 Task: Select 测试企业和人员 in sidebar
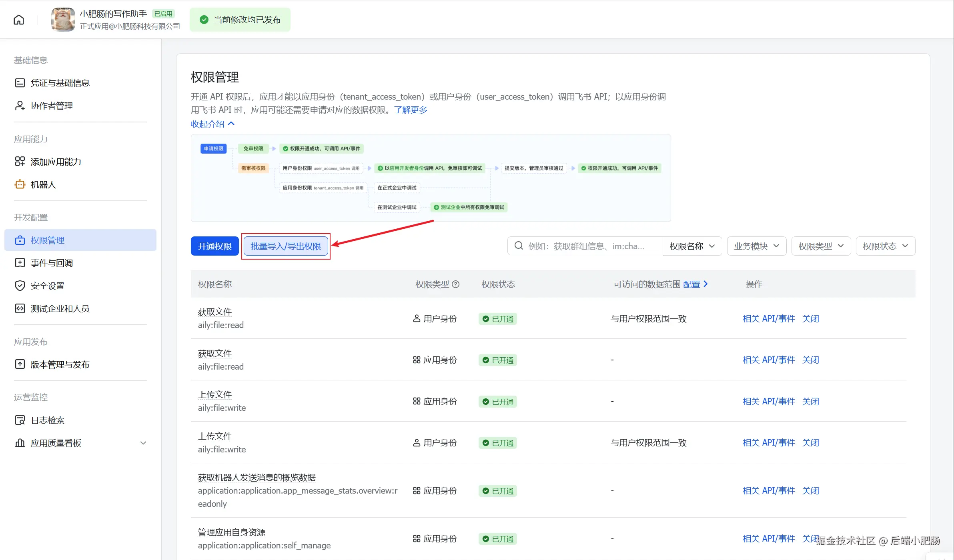point(60,308)
